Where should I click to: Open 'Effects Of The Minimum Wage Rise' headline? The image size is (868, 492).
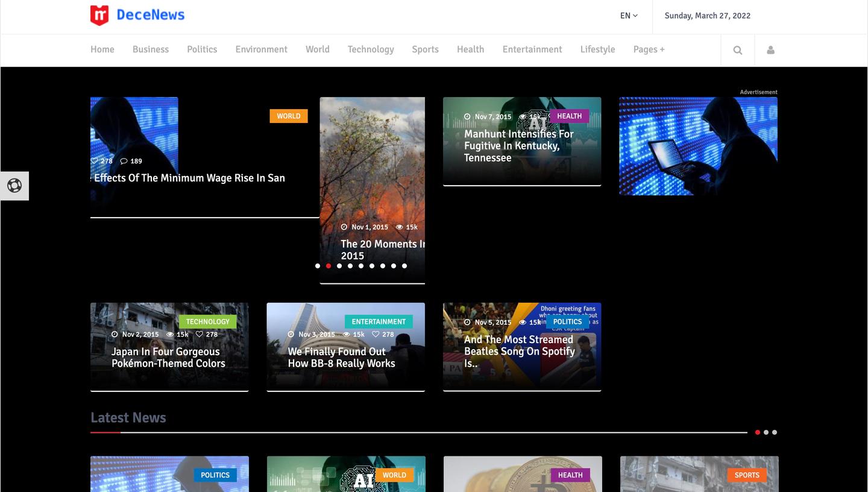(188, 178)
